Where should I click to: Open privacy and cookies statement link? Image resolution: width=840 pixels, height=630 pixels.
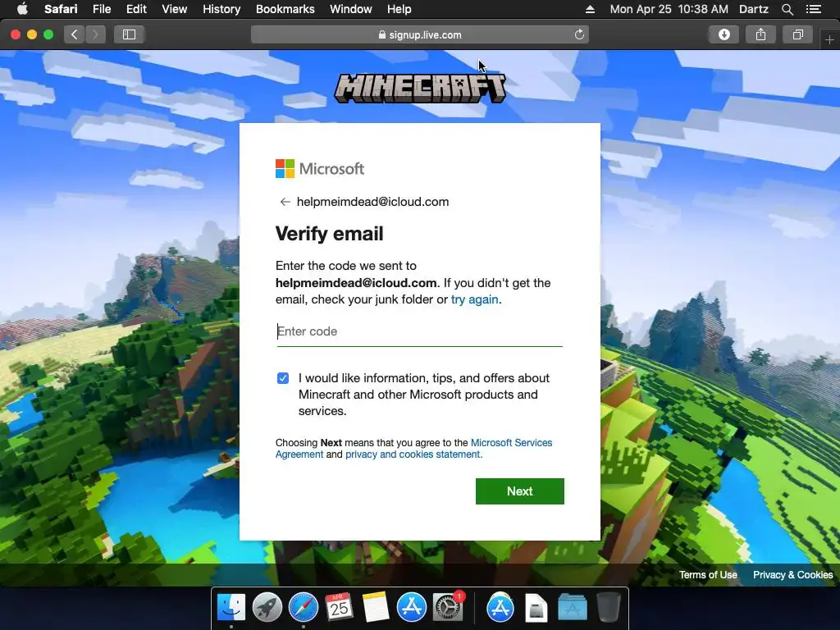(x=413, y=454)
